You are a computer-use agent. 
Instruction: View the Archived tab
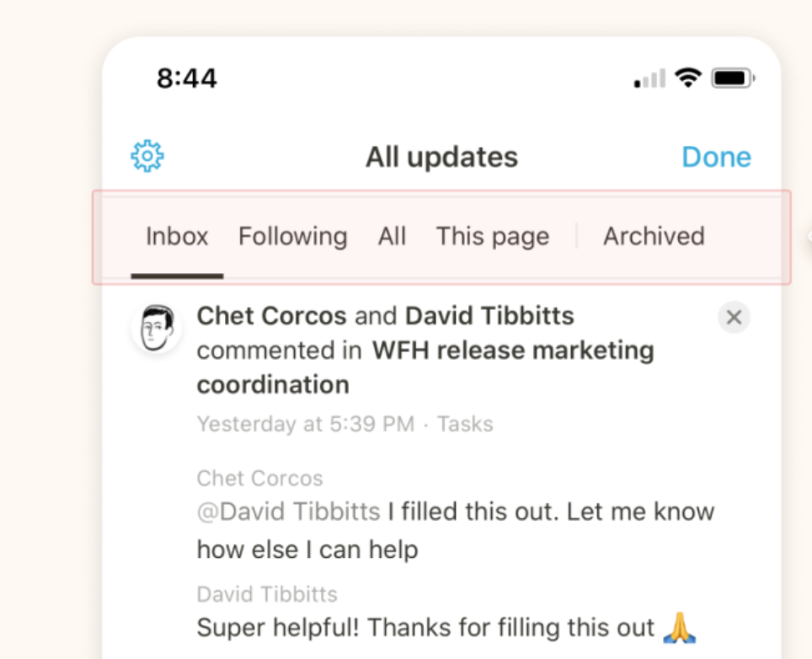[x=654, y=236]
